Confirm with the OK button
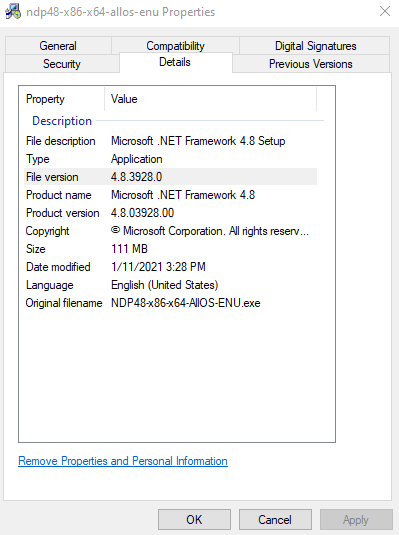 [194, 520]
